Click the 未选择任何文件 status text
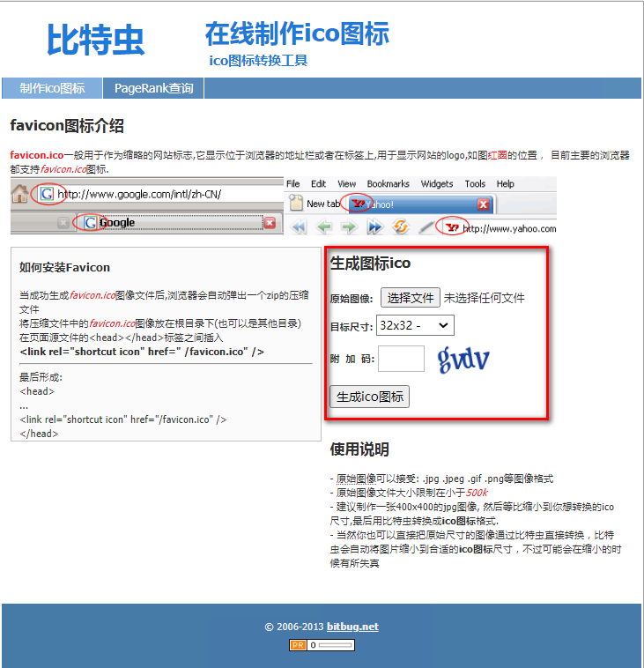The image size is (644, 668). point(485,298)
